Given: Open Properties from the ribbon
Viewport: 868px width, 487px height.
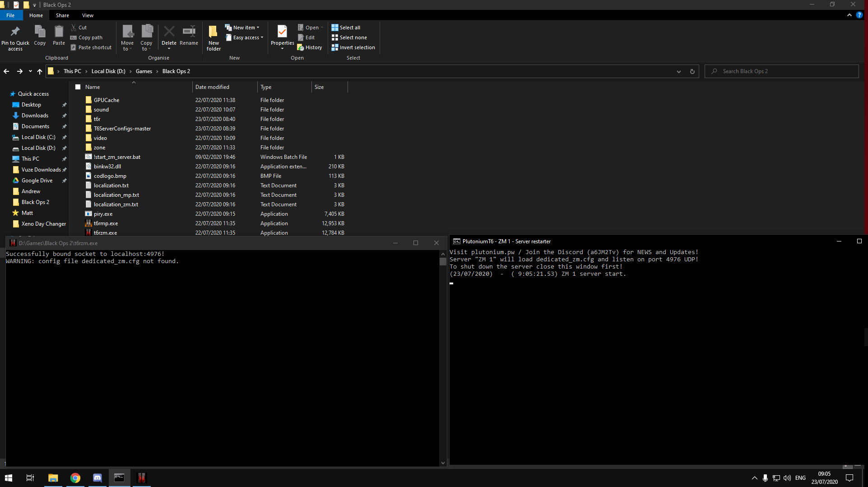Looking at the screenshot, I should (x=282, y=32).
